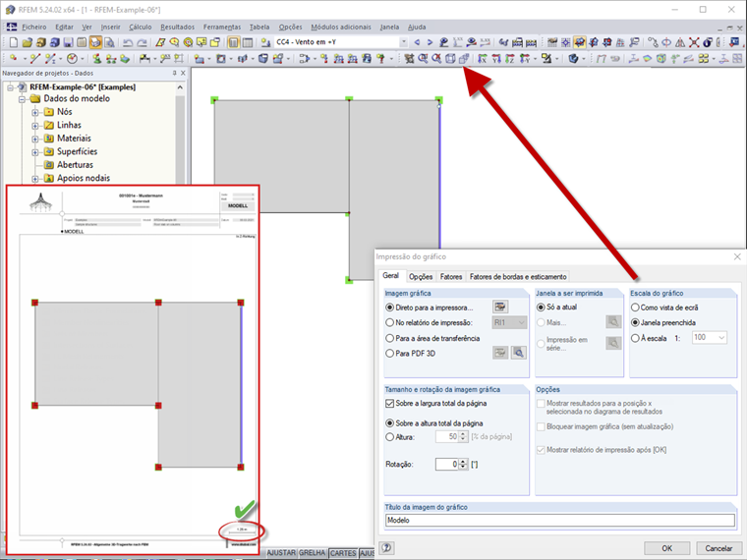The height and width of the screenshot is (560, 747).
Task: Click the Zoom window magnifier icon
Action: click(x=423, y=59)
